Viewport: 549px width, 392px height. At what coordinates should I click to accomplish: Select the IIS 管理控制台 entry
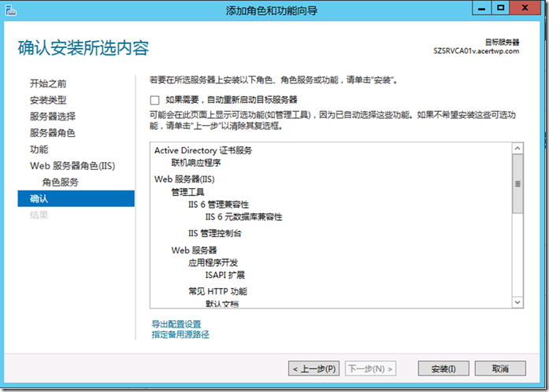pos(214,233)
